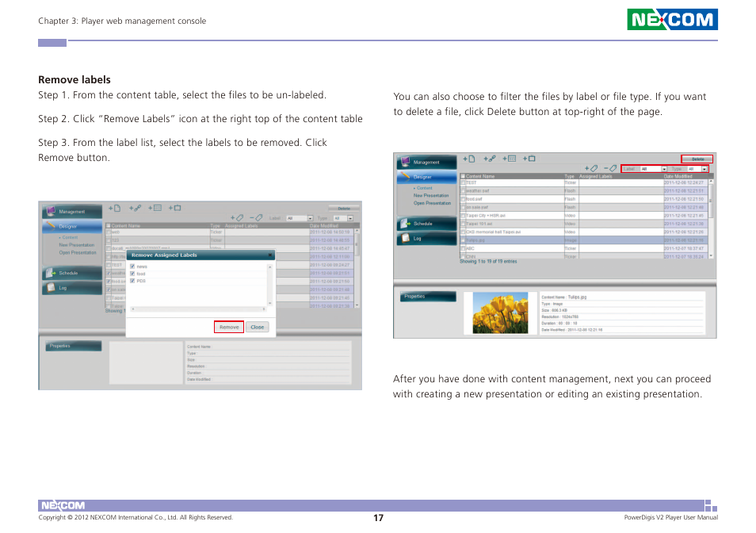
Task: Click add file icon behind Remove Assigned Labels dialog
Action: click(x=114, y=209)
